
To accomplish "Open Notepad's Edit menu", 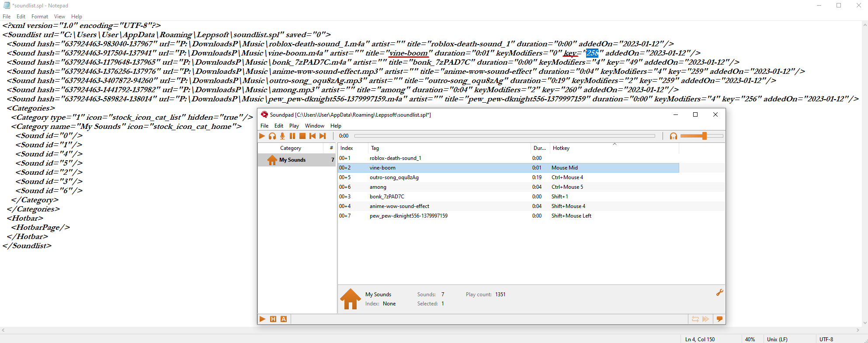I will coord(21,17).
